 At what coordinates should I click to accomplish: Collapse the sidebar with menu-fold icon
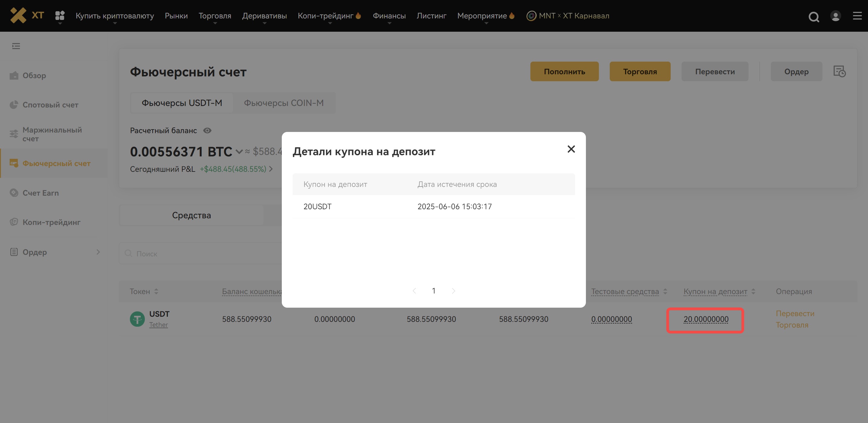[16, 46]
